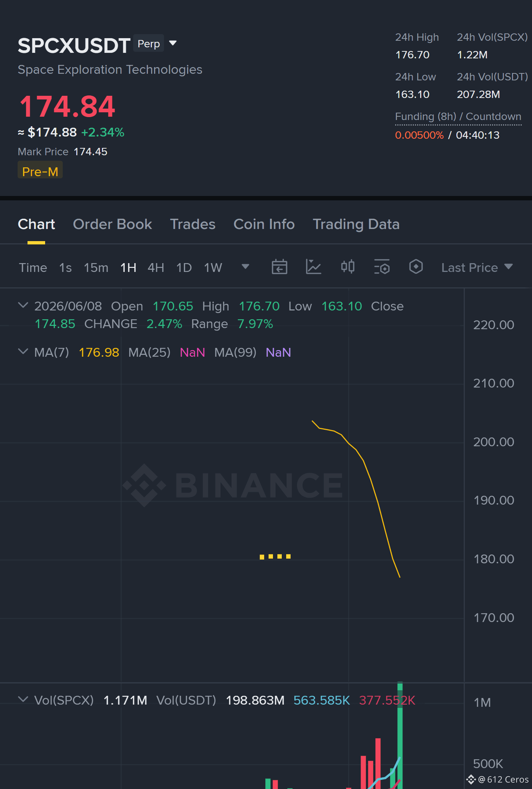Open the calendar date jump icon
The width and height of the screenshot is (532, 789).
pos(279,267)
